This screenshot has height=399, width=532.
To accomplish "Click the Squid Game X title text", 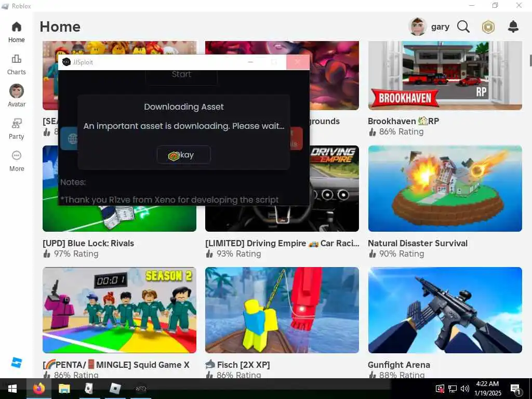I will (116, 365).
